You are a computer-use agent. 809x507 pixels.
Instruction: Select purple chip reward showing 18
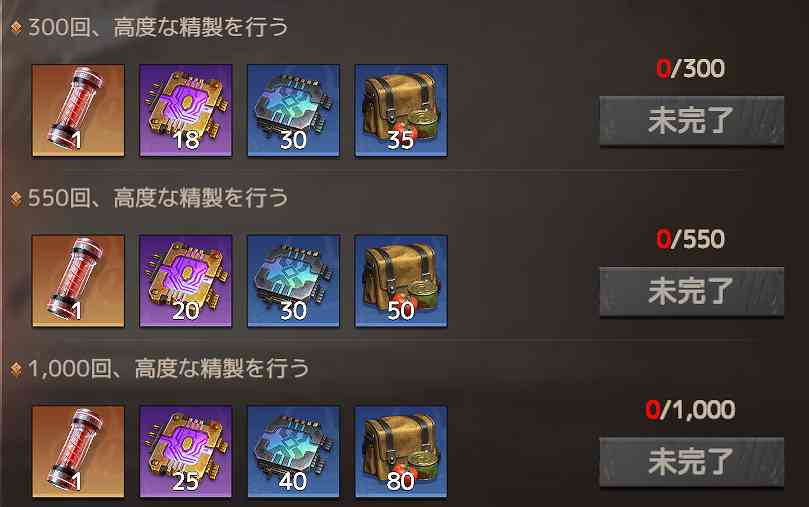click(186, 110)
